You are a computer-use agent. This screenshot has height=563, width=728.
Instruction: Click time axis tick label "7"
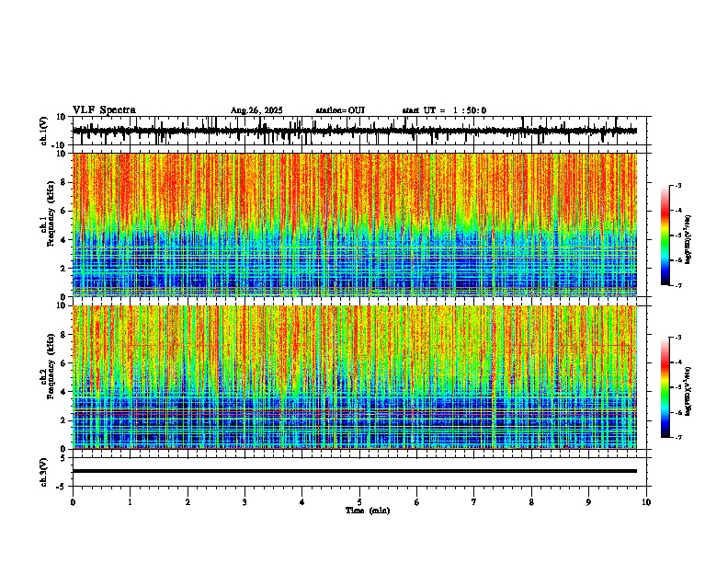click(474, 502)
